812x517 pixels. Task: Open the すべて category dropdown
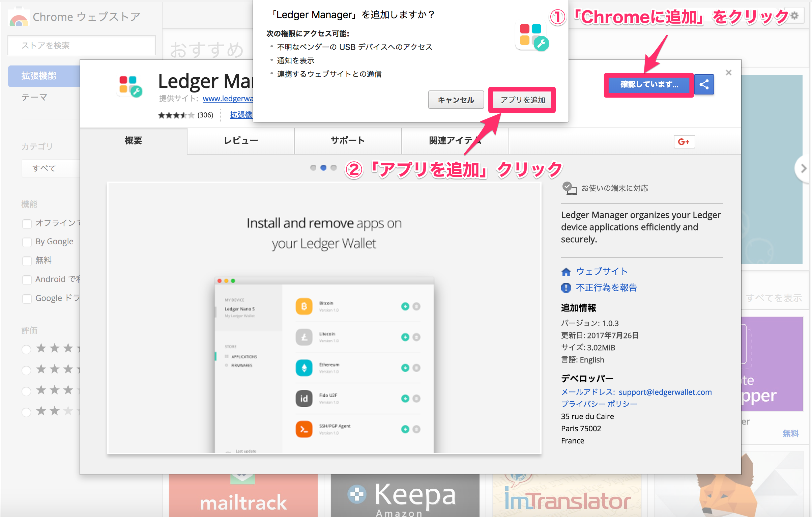[51, 168]
